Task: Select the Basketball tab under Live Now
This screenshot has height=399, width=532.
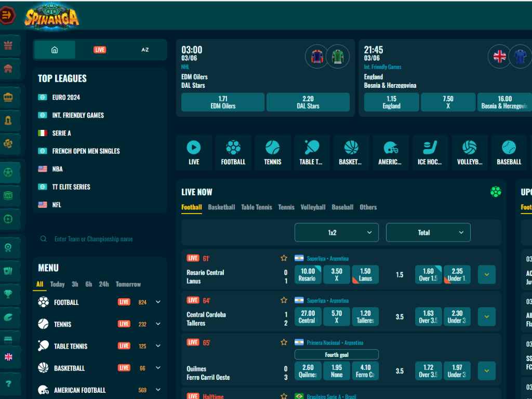Action: (221, 207)
